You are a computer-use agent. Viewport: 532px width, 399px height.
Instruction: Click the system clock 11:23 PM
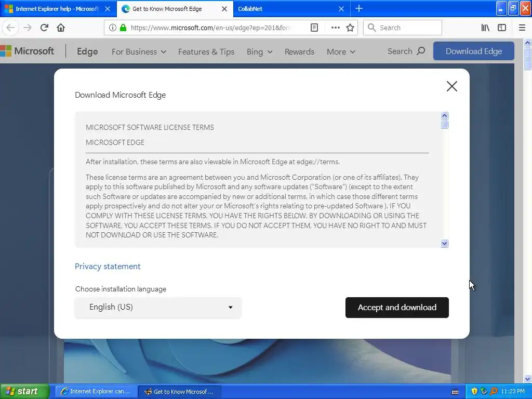[513, 391]
